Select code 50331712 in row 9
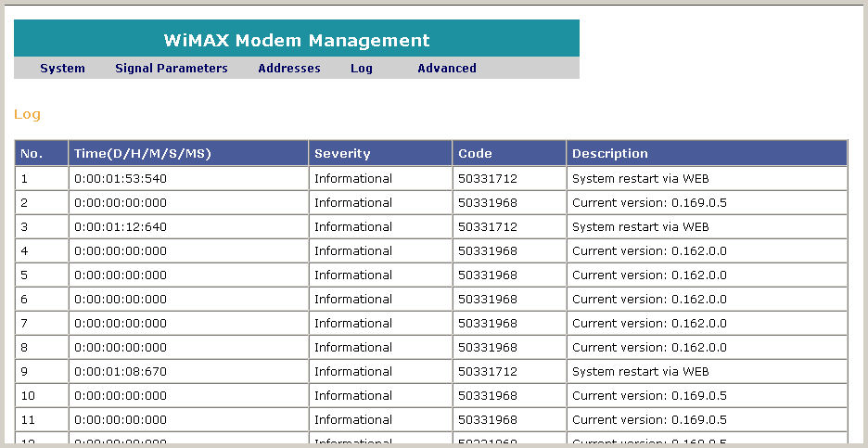This screenshot has width=868, height=448. pos(487,371)
